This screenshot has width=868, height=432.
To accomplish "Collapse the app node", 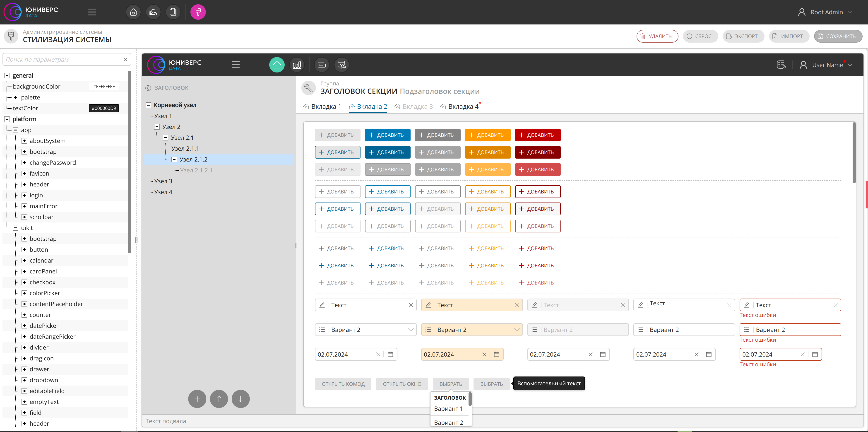I will coord(15,130).
